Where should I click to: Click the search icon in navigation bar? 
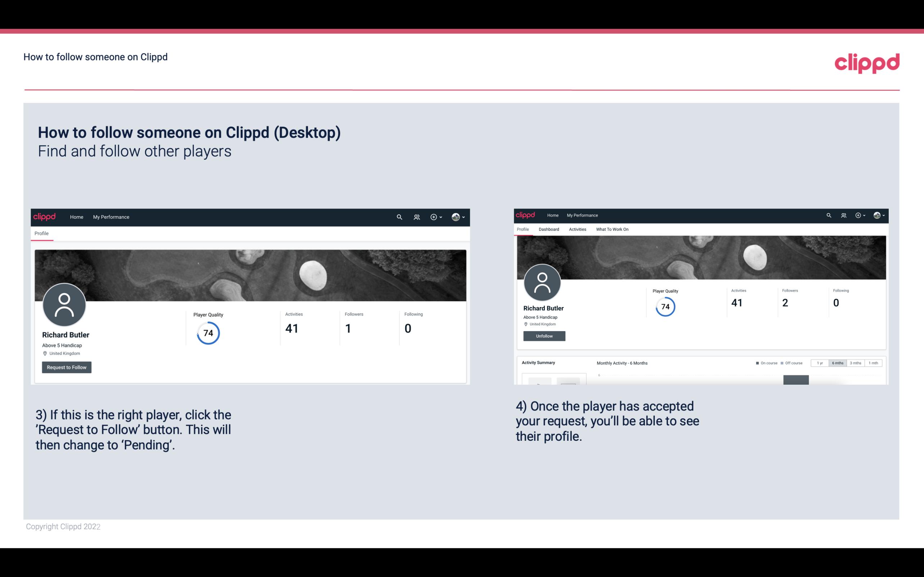398,217
